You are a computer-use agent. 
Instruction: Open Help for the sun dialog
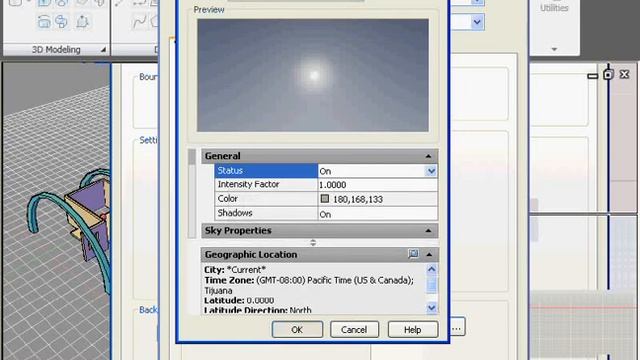[x=413, y=329]
